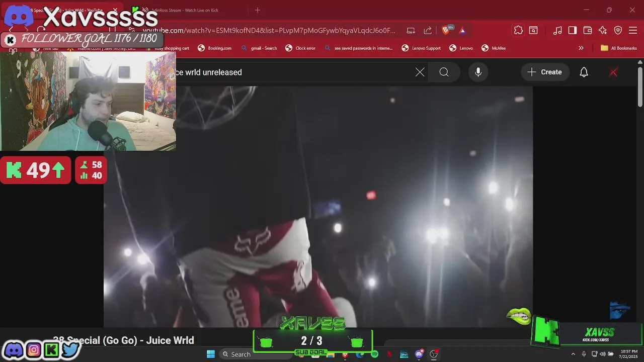Open the Clock error bookmark
Screen dimensions: 644x362
click(300, 48)
